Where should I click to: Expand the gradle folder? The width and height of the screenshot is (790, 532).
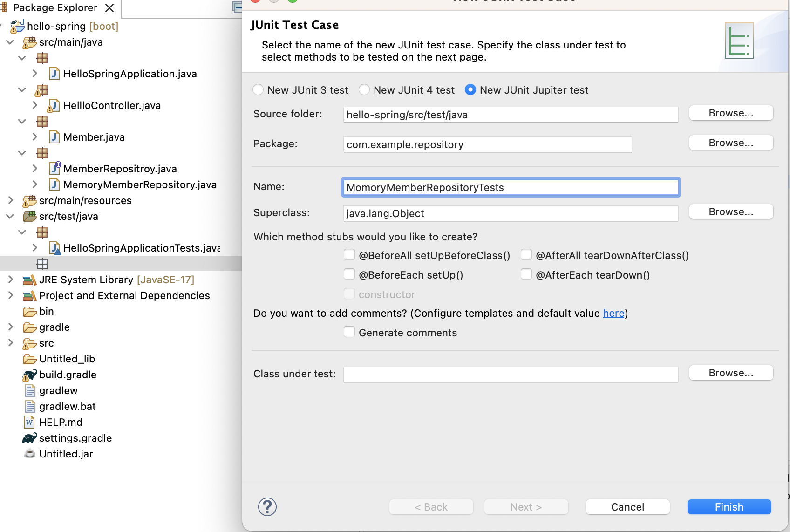[x=10, y=327]
